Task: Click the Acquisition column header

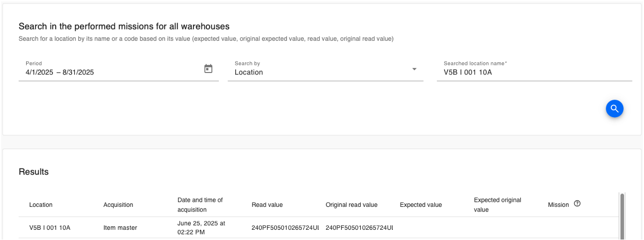Action: (118, 205)
